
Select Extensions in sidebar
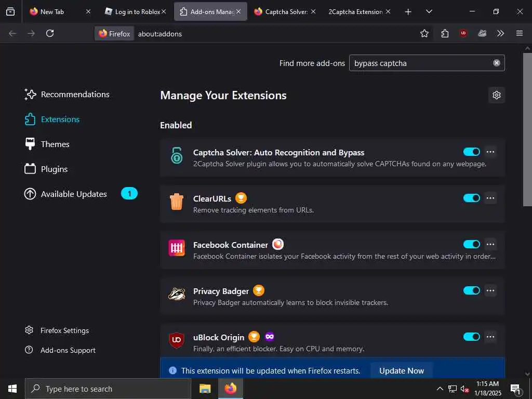click(52, 119)
